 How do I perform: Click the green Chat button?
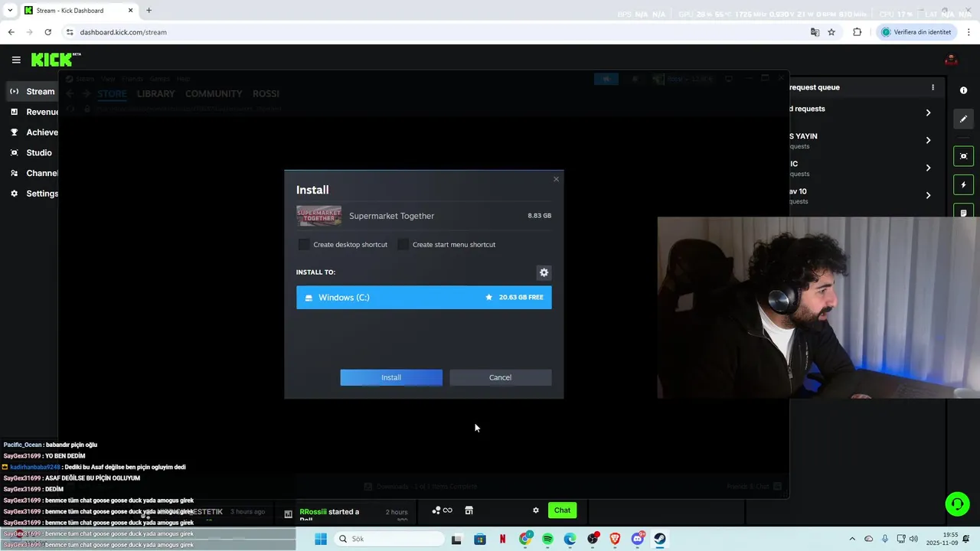point(562,510)
